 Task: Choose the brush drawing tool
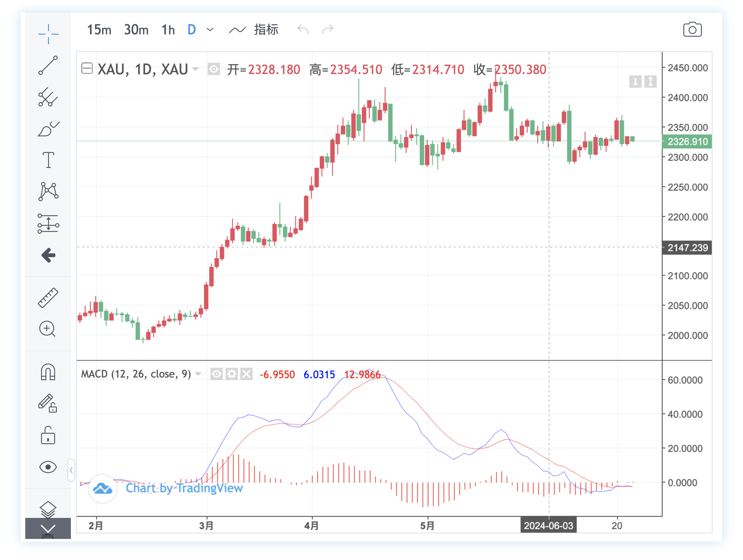[x=48, y=129]
